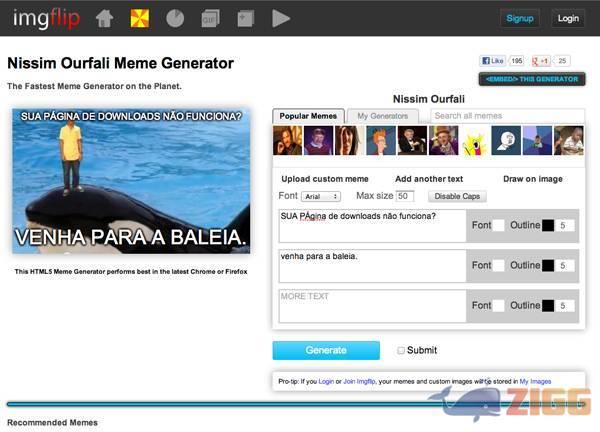This screenshot has width=600, height=432.
Task: Pick the Futurama Fry meme thumbnail
Action: [x=380, y=141]
